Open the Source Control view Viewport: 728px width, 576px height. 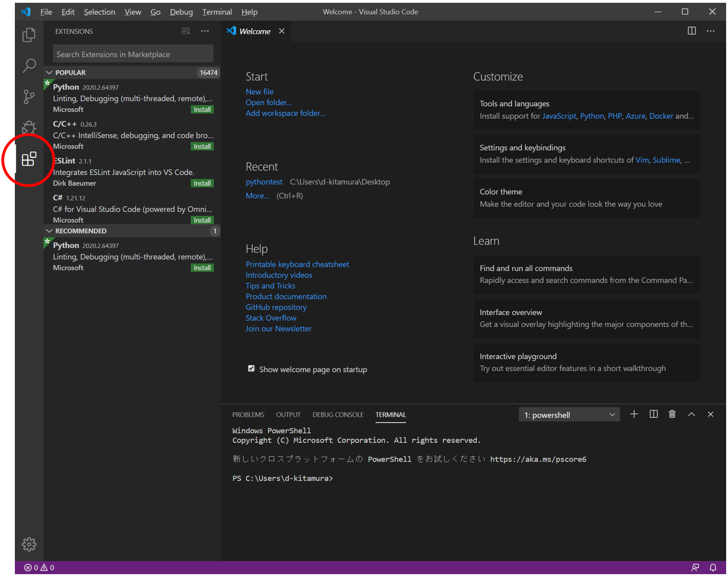click(x=29, y=97)
